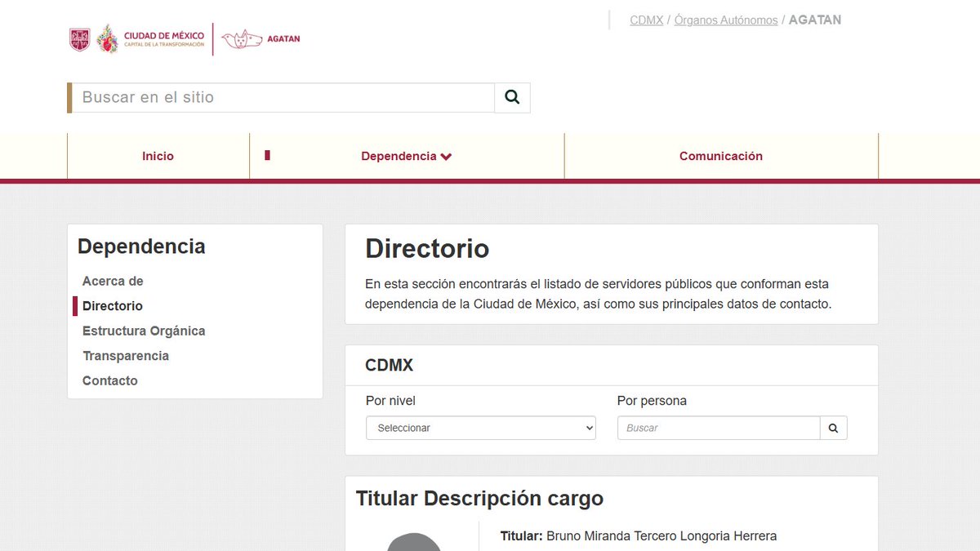Click the Por persona search magnifier

point(833,427)
